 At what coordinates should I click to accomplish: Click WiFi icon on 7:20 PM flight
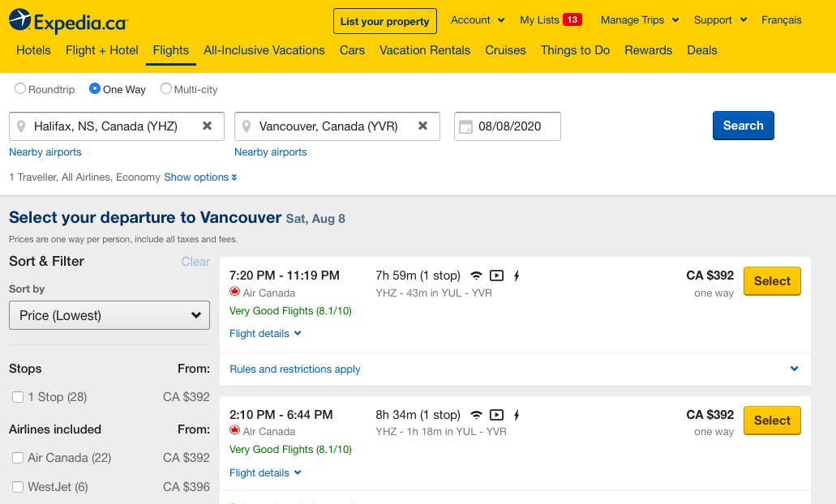tap(476, 275)
